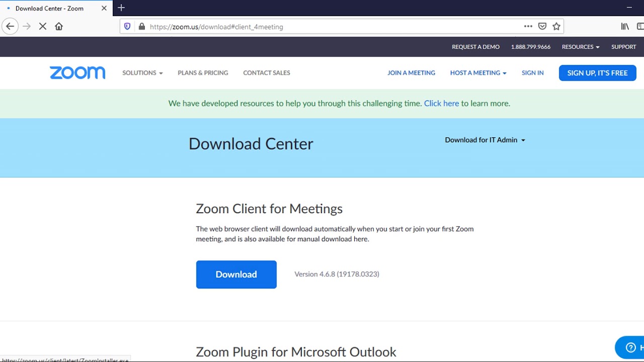Click the Zoom logo

click(x=77, y=73)
